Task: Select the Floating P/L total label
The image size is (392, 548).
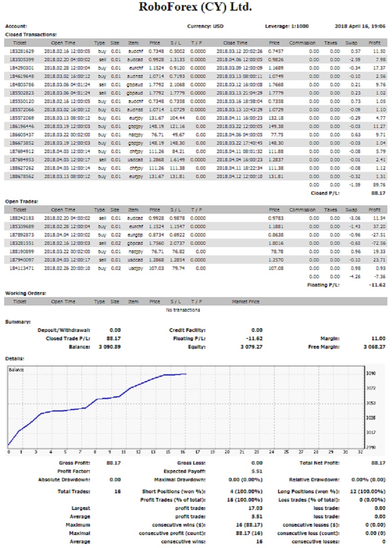Action: [x=323, y=285]
